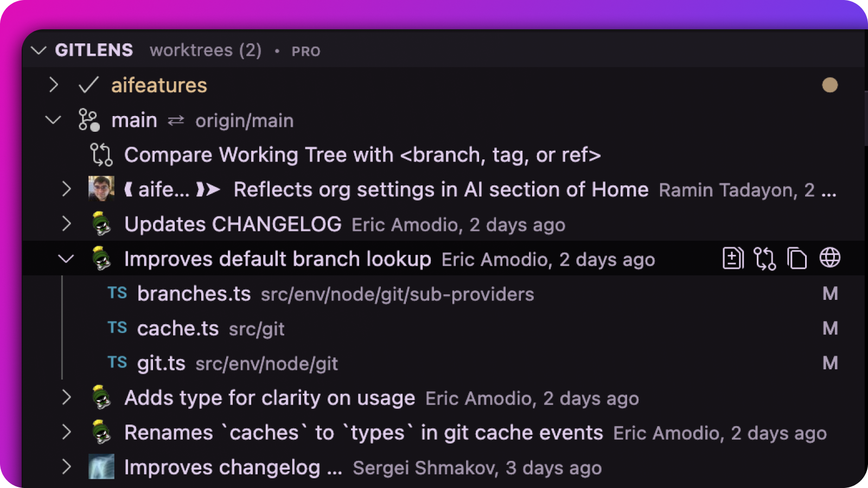Collapse the main worktree node

[53, 120]
